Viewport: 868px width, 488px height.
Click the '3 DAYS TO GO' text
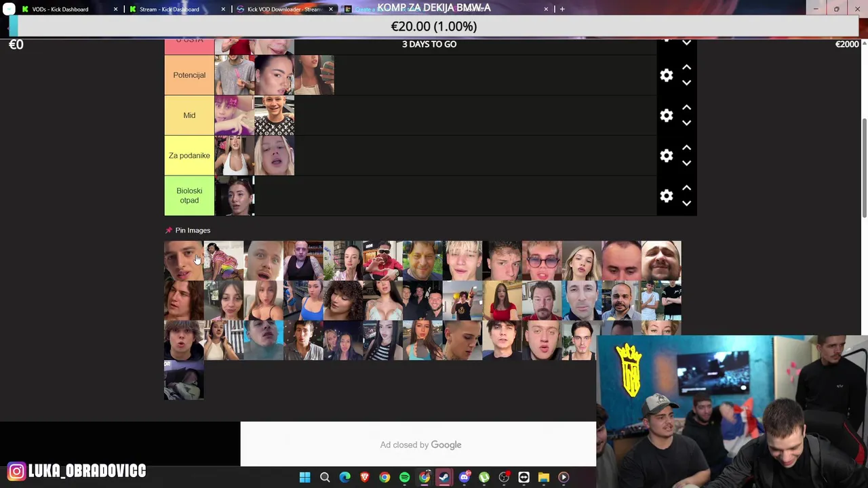point(429,44)
